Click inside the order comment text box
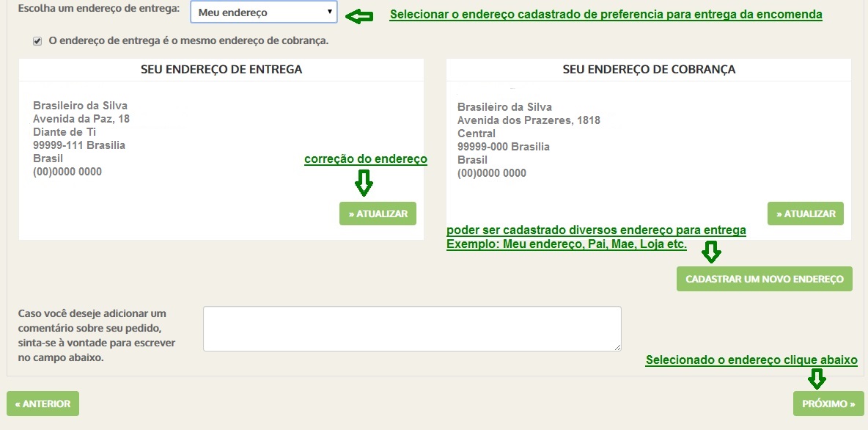868x430 pixels. tap(412, 329)
